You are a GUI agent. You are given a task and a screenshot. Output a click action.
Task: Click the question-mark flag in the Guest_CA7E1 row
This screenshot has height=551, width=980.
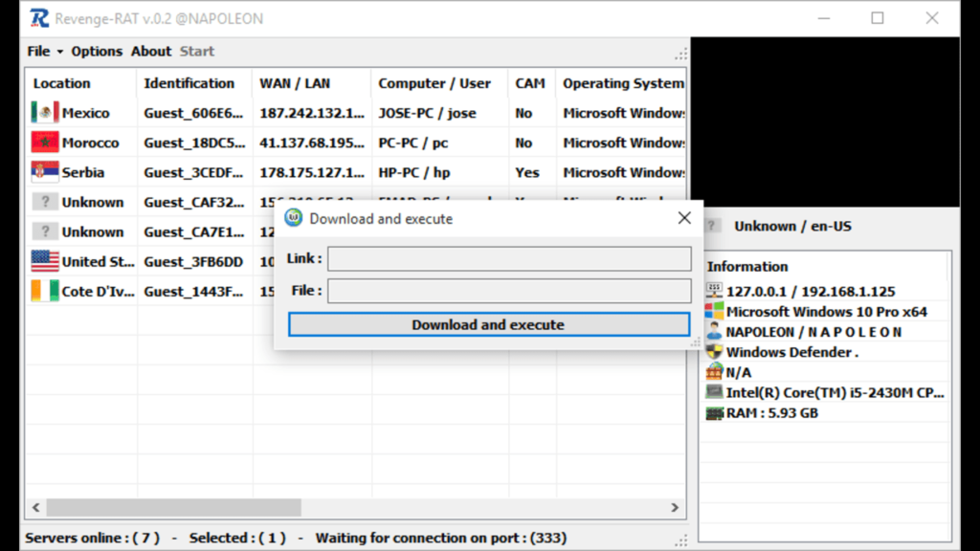tap(45, 231)
